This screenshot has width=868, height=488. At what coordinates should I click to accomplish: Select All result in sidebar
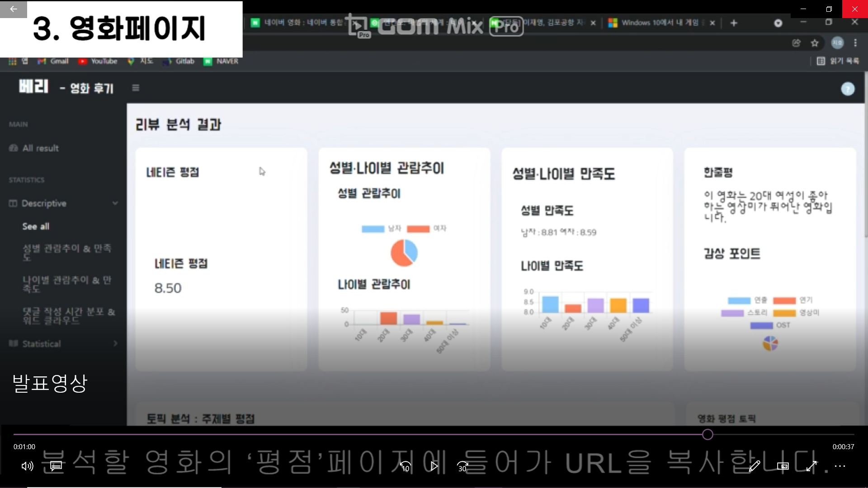point(40,148)
